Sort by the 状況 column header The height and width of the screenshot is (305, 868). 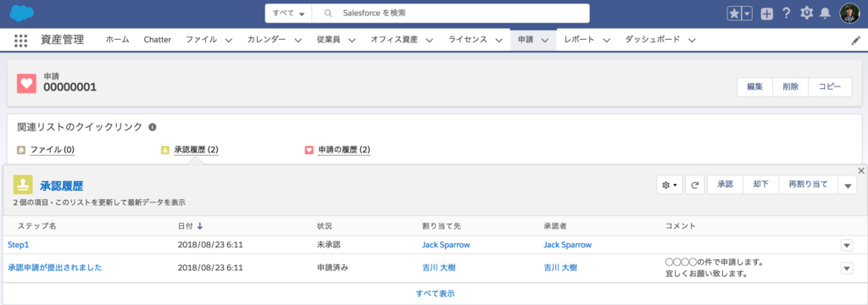325,226
